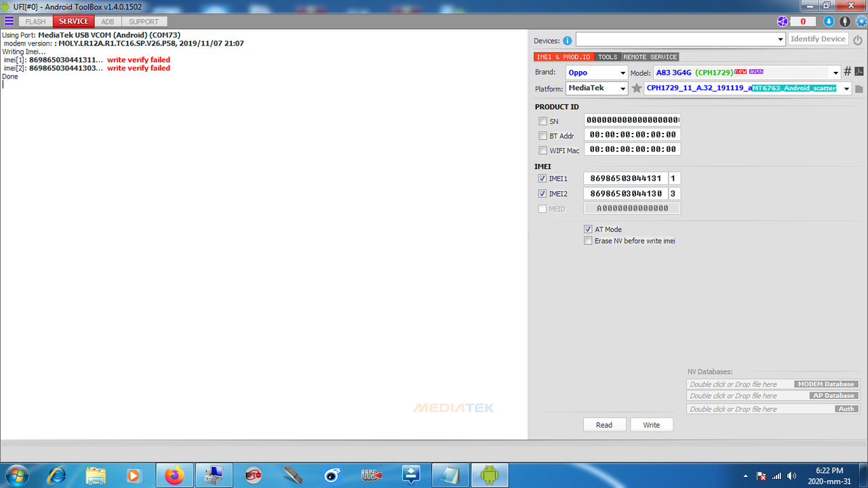868x488 pixels.
Task: Open Action Center flag in system tray
Action: [761, 476]
